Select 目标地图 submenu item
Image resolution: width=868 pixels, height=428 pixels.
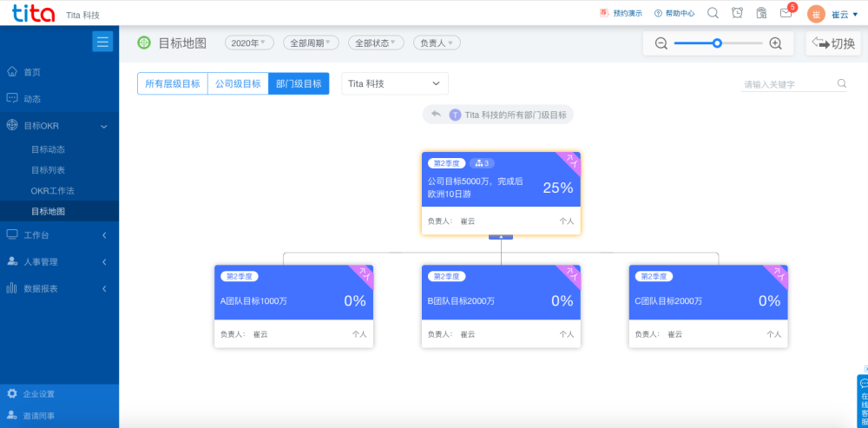59,211
